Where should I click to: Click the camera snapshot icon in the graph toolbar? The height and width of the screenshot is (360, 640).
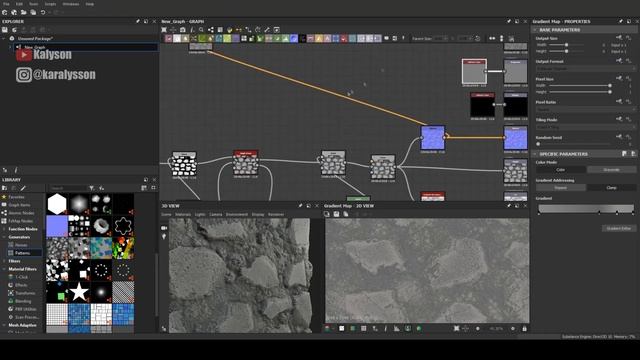coord(183,30)
